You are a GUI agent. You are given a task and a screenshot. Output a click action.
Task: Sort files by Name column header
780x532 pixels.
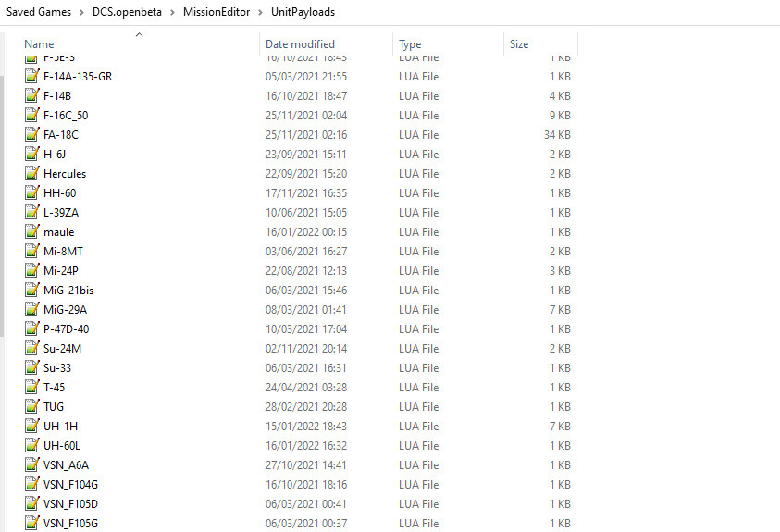pos(39,44)
